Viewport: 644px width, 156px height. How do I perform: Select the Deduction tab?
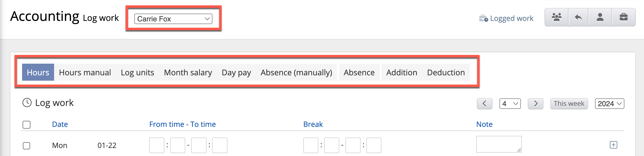tap(446, 72)
